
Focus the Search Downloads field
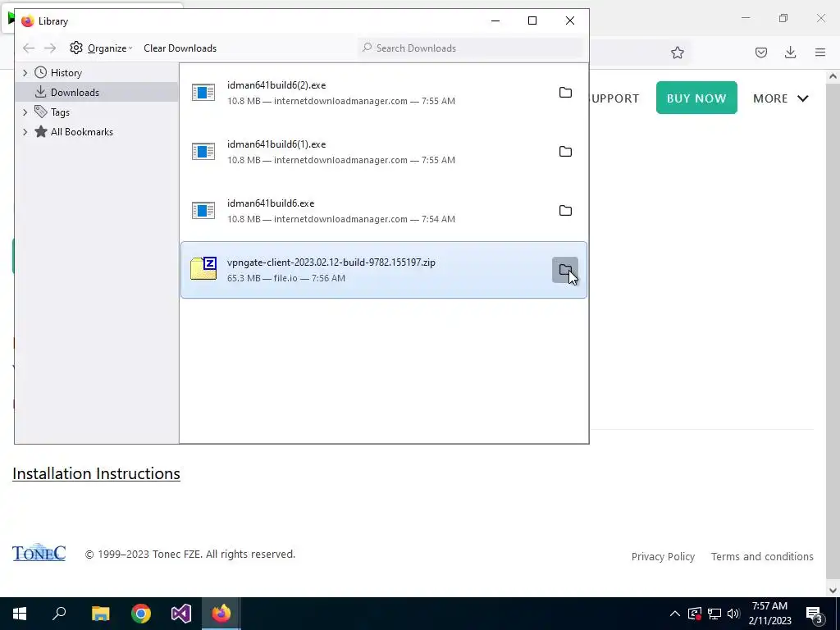pyautogui.click(x=470, y=48)
